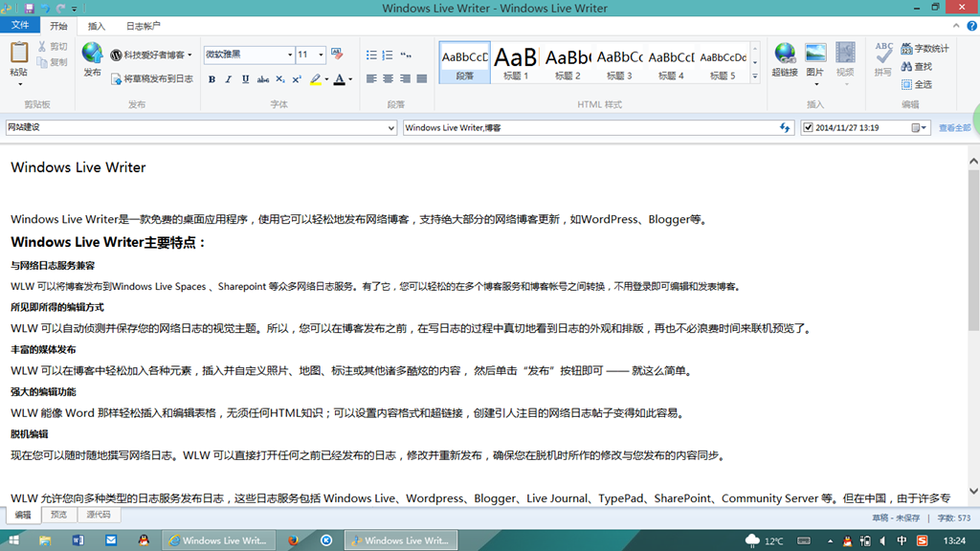980x551 pixels.
Task: Collapse the ribbon with the caret arrow
Action: 956,26
